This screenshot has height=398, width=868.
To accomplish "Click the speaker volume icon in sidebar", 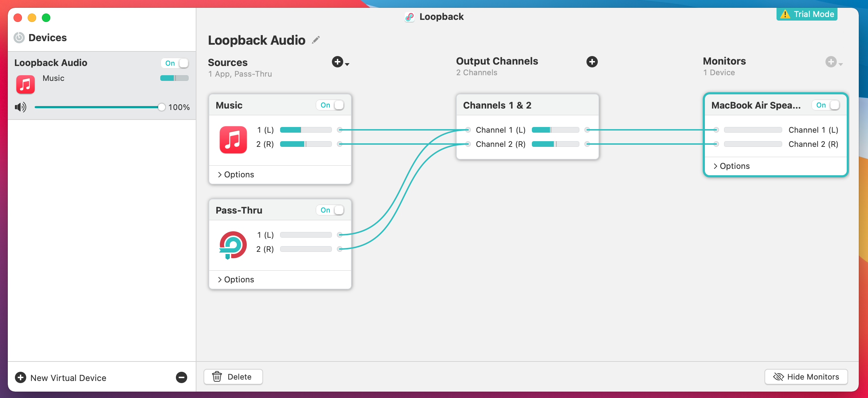I will [21, 107].
